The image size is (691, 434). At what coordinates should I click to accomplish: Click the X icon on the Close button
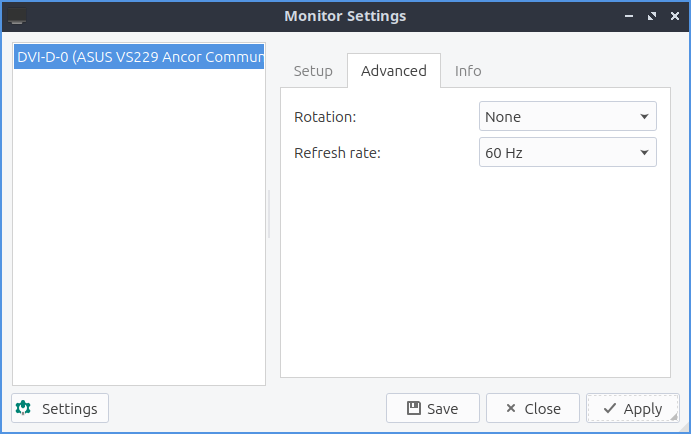[x=511, y=408]
